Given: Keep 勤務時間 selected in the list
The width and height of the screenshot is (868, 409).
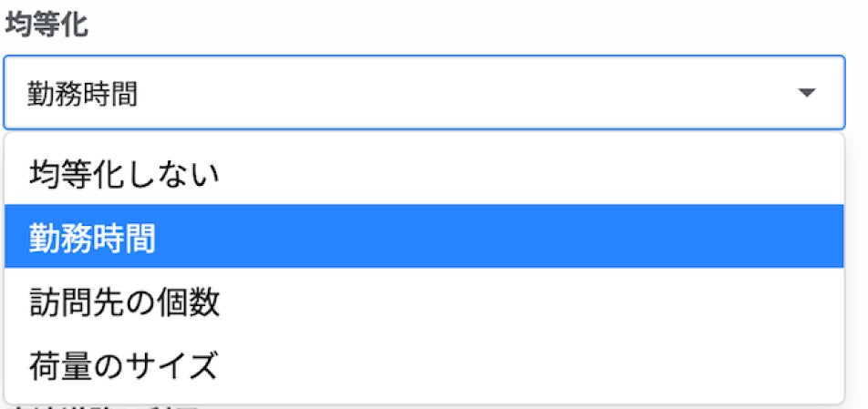Looking at the screenshot, I should (92, 237).
